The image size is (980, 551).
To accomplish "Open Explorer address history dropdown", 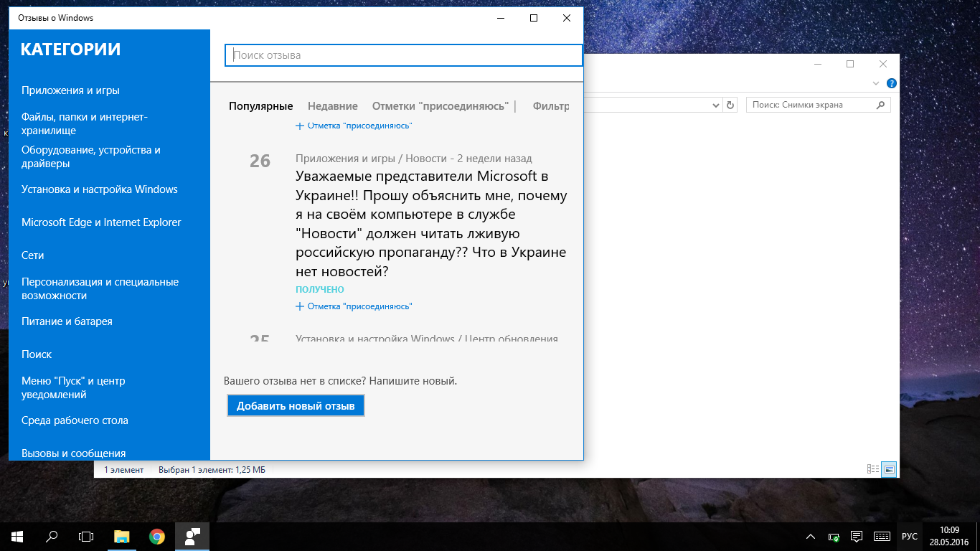I will coord(716,105).
